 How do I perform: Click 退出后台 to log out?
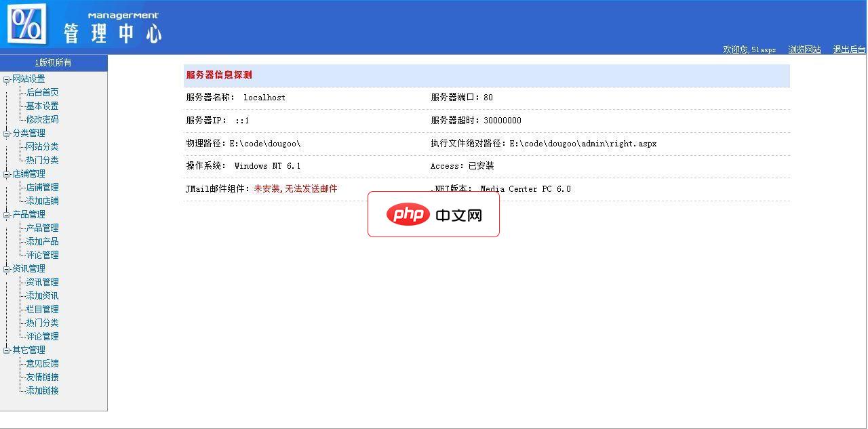pyautogui.click(x=848, y=49)
